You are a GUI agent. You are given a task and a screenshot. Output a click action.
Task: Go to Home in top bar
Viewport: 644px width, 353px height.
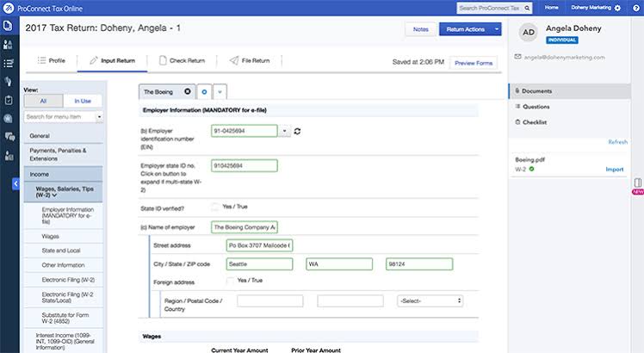(x=551, y=8)
